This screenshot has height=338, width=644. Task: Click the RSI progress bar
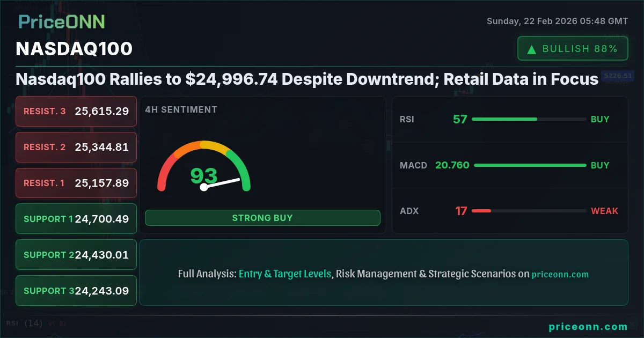pyautogui.click(x=529, y=119)
